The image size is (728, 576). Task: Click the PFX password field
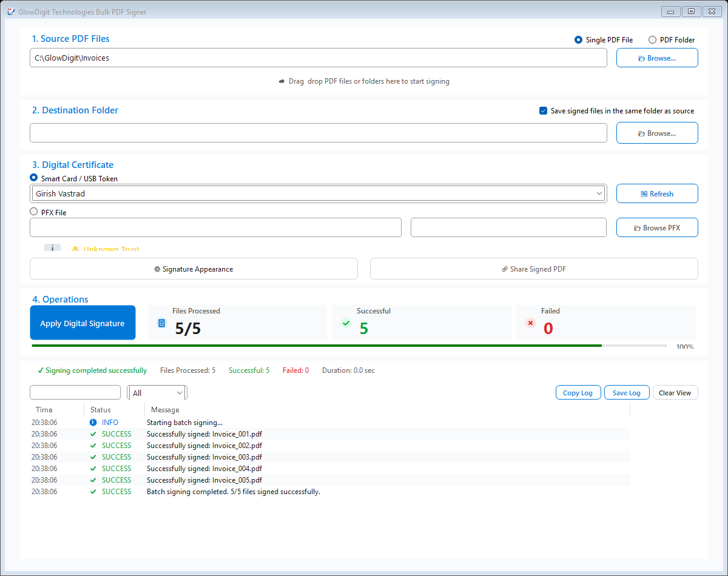tap(508, 227)
